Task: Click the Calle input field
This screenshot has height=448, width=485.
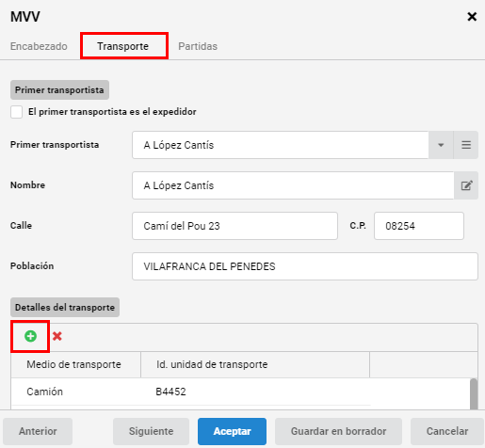Action: pos(234,226)
